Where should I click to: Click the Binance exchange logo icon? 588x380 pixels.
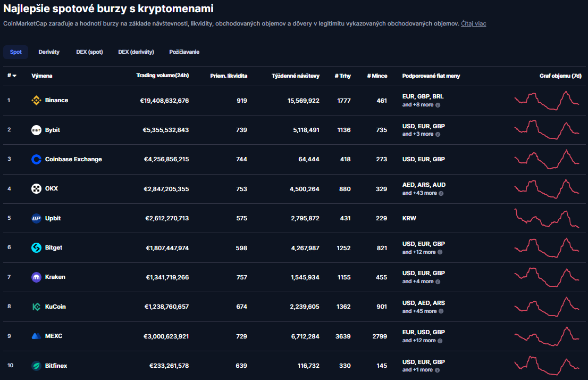pyautogui.click(x=37, y=101)
